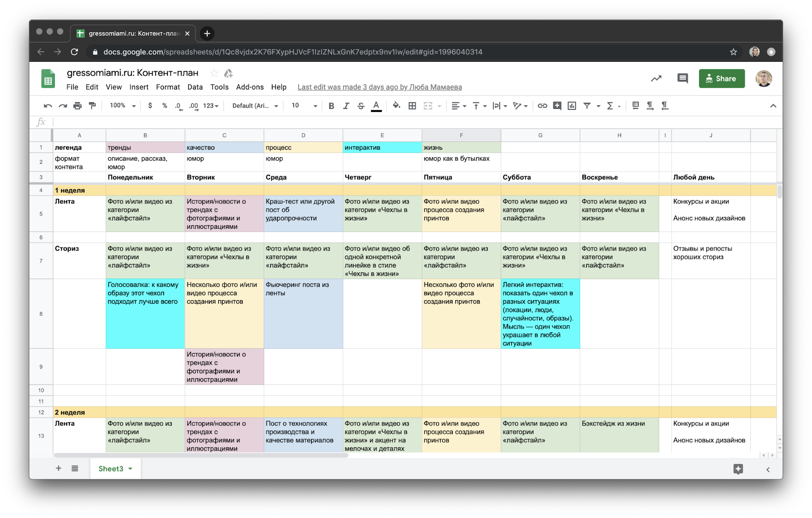Set left-to-right text direction icon

[x=650, y=106]
